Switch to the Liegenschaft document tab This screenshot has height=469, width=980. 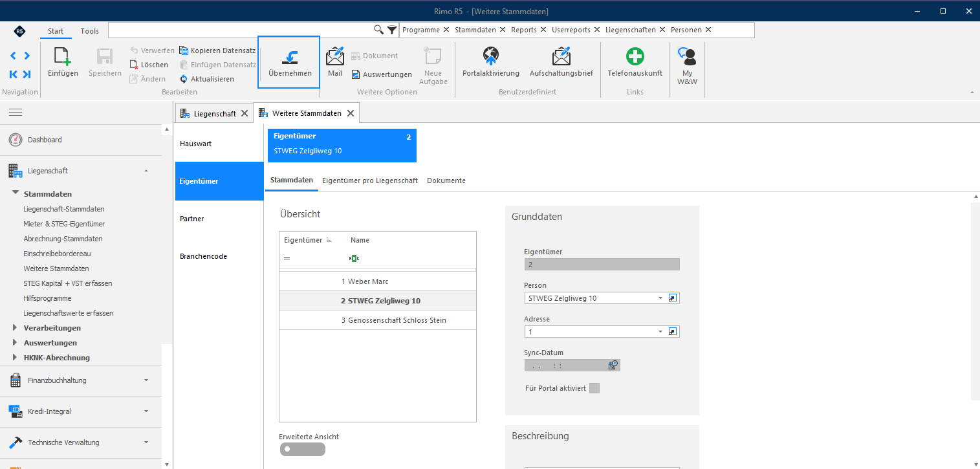pyautogui.click(x=215, y=113)
